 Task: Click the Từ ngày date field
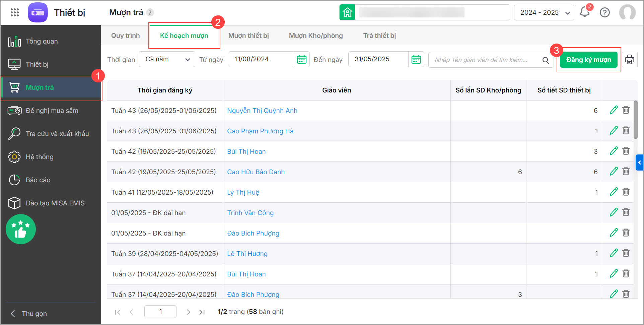[261, 59]
